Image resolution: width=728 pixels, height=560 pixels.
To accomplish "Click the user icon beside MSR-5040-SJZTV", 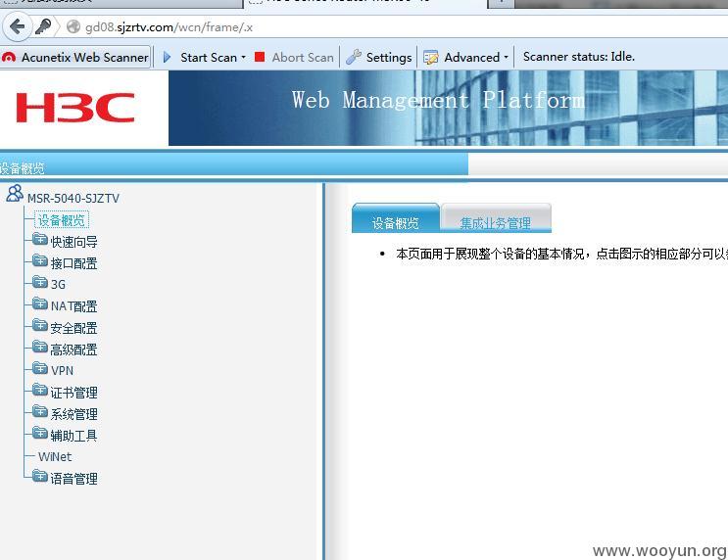I will [15, 193].
